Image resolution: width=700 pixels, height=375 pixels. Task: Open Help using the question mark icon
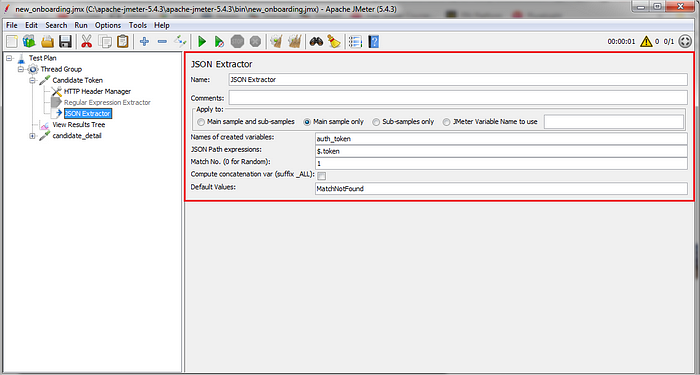click(x=374, y=42)
